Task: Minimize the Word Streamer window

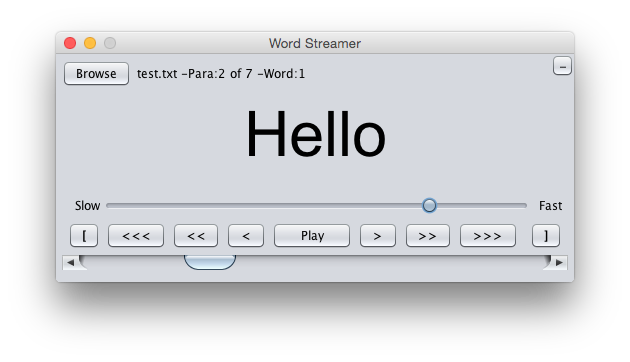Action: [x=90, y=43]
